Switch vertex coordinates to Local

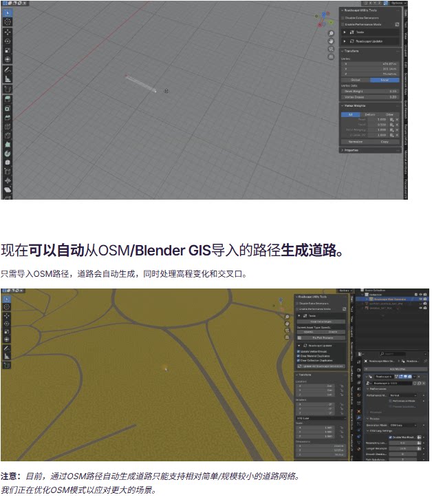[x=385, y=80]
